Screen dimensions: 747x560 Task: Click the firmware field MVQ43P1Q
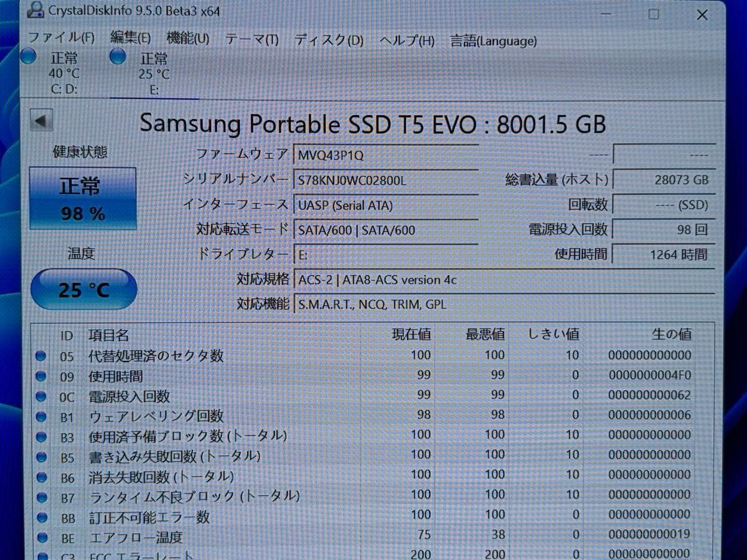coord(385,154)
